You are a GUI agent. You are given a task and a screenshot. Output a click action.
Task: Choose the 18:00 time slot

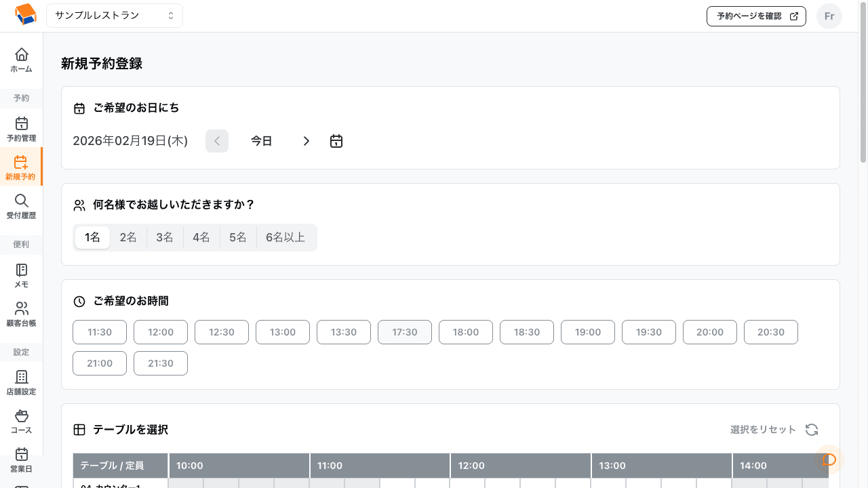click(x=466, y=332)
